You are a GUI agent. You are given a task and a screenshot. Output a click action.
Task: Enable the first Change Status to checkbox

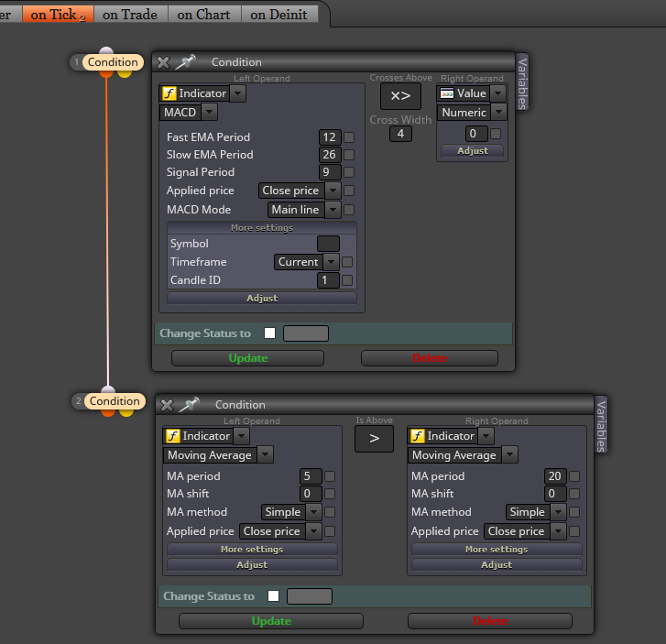pyautogui.click(x=269, y=333)
